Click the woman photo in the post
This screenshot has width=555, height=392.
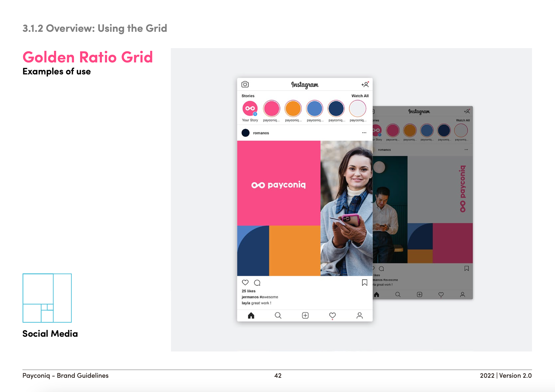346,208
